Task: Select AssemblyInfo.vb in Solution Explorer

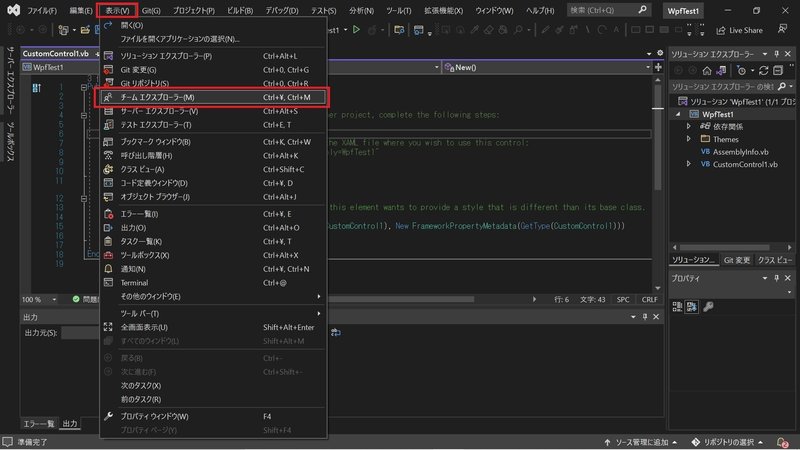Action: click(x=740, y=152)
